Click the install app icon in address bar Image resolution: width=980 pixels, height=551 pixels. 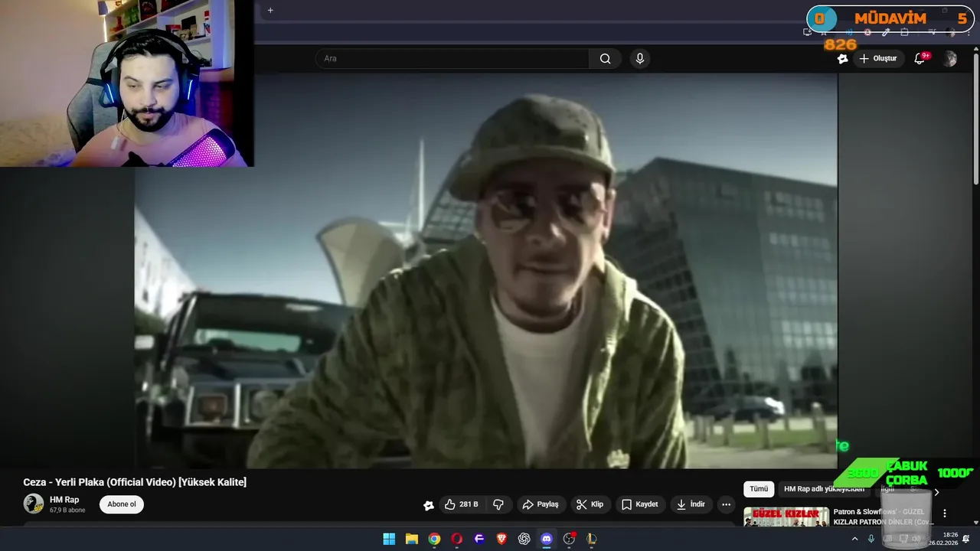(807, 32)
